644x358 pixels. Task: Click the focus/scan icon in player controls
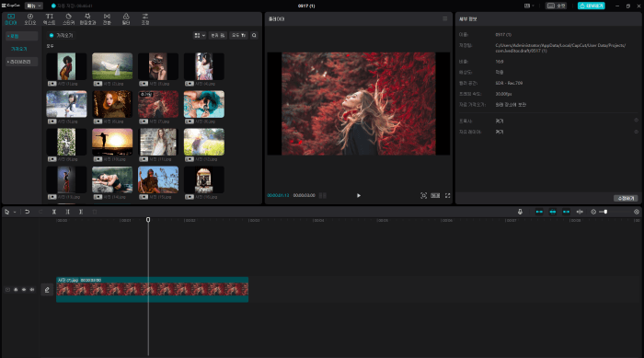pos(423,196)
